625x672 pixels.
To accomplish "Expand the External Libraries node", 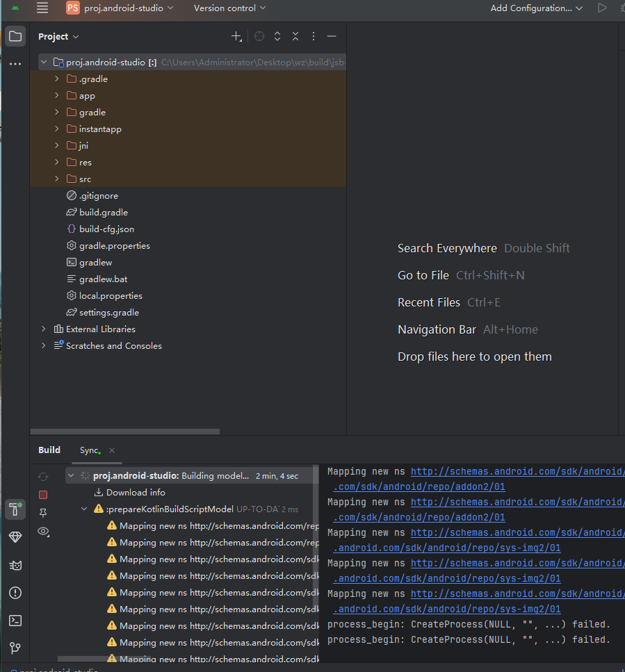I will (44, 329).
